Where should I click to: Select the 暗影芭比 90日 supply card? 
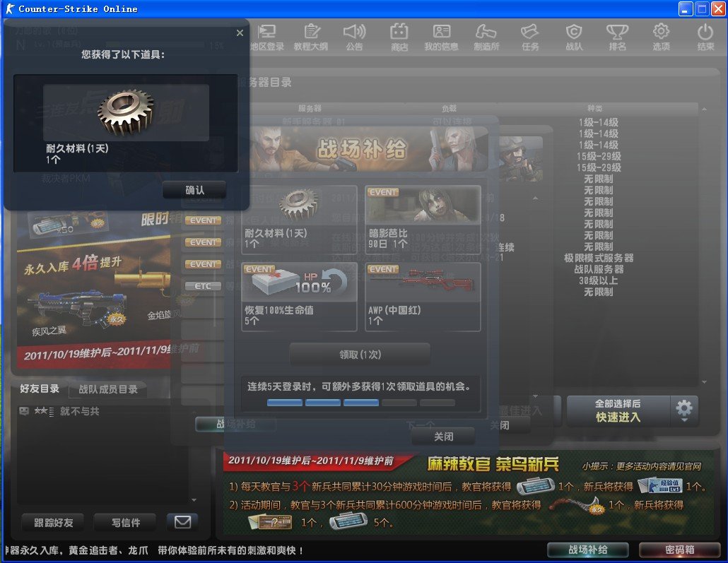click(423, 220)
